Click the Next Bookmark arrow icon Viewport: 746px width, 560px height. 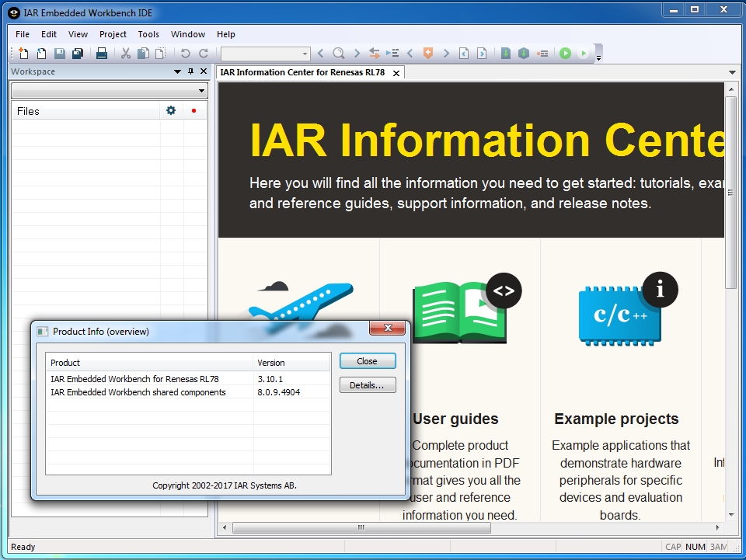tap(446, 54)
